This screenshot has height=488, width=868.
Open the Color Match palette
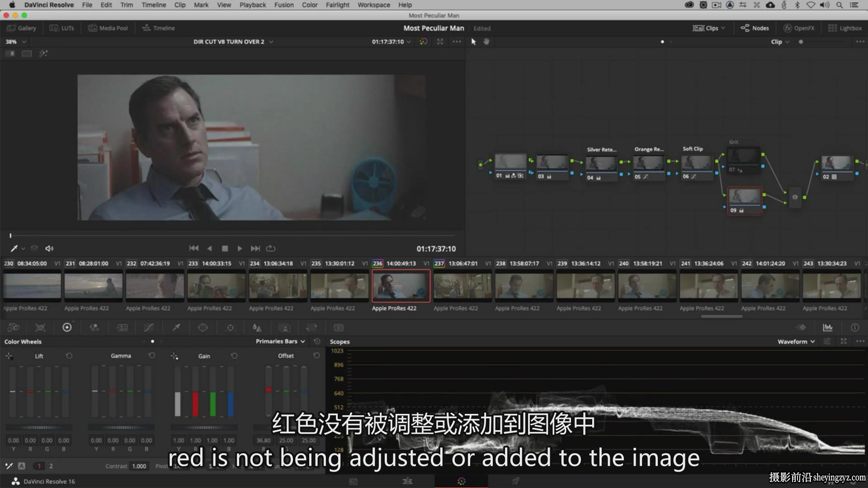point(40,328)
